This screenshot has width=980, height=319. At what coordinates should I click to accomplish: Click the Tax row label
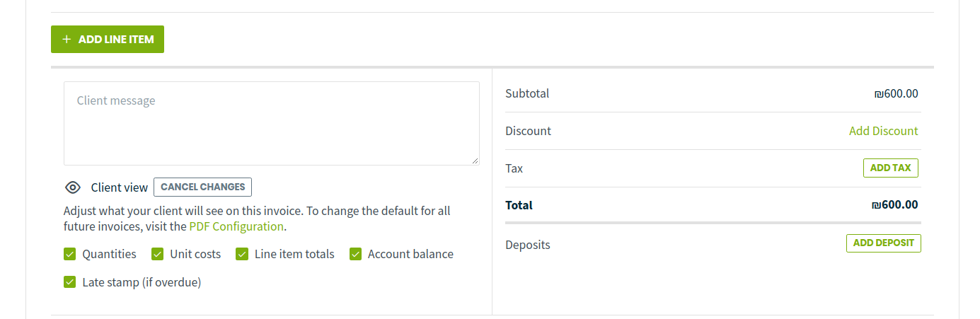pyautogui.click(x=514, y=168)
